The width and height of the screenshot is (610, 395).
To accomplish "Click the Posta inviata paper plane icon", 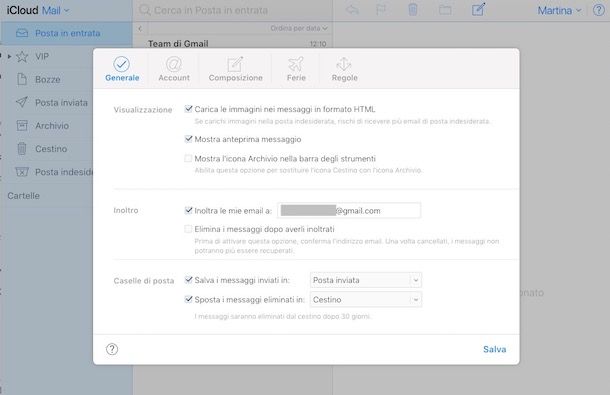I will [x=22, y=102].
